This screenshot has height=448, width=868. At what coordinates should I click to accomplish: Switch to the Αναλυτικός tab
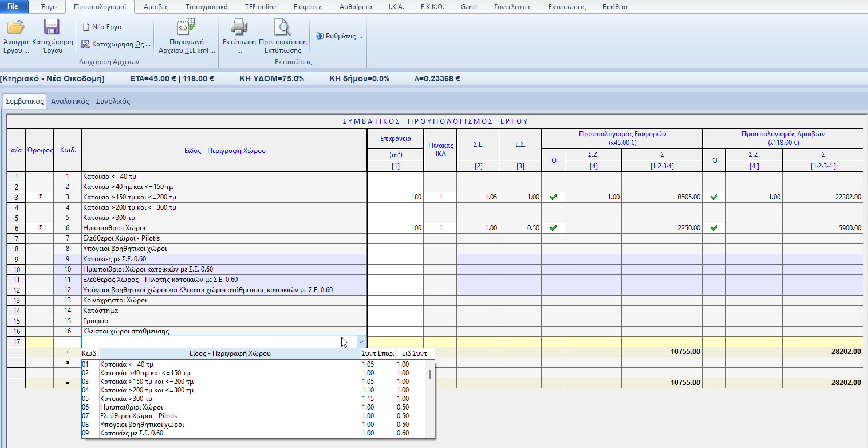pyautogui.click(x=70, y=101)
